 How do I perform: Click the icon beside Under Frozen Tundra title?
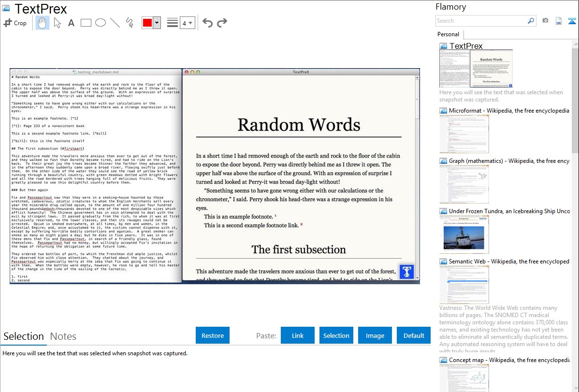click(443, 211)
